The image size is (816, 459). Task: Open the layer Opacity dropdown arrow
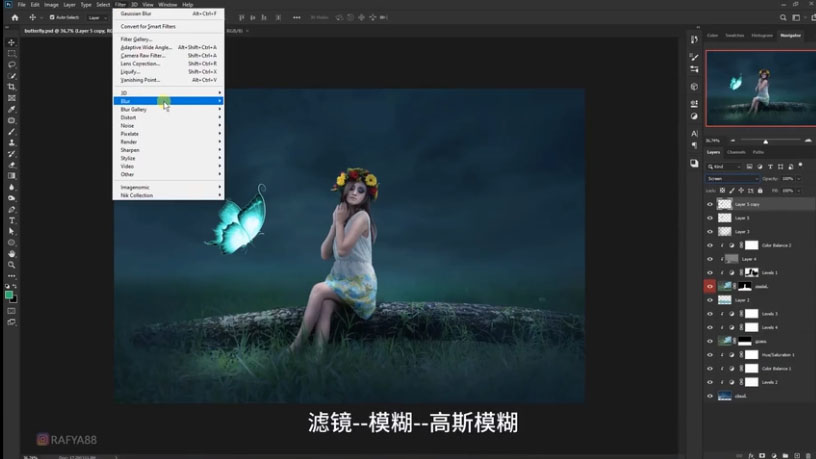799,178
